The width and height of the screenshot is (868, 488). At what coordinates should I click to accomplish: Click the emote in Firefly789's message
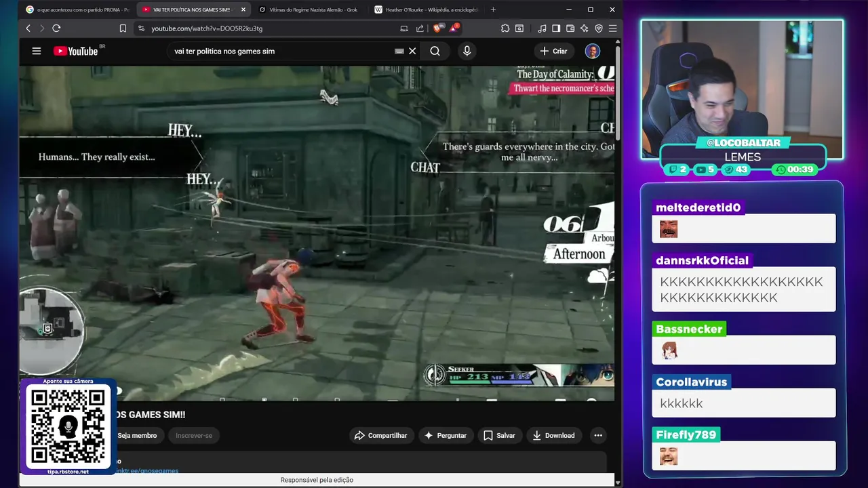coord(669,456)
